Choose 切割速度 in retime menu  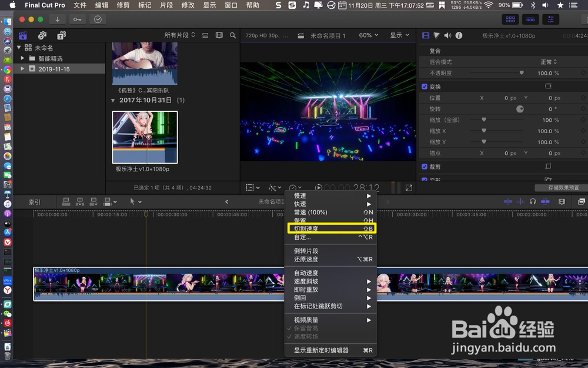pos(332,228)
